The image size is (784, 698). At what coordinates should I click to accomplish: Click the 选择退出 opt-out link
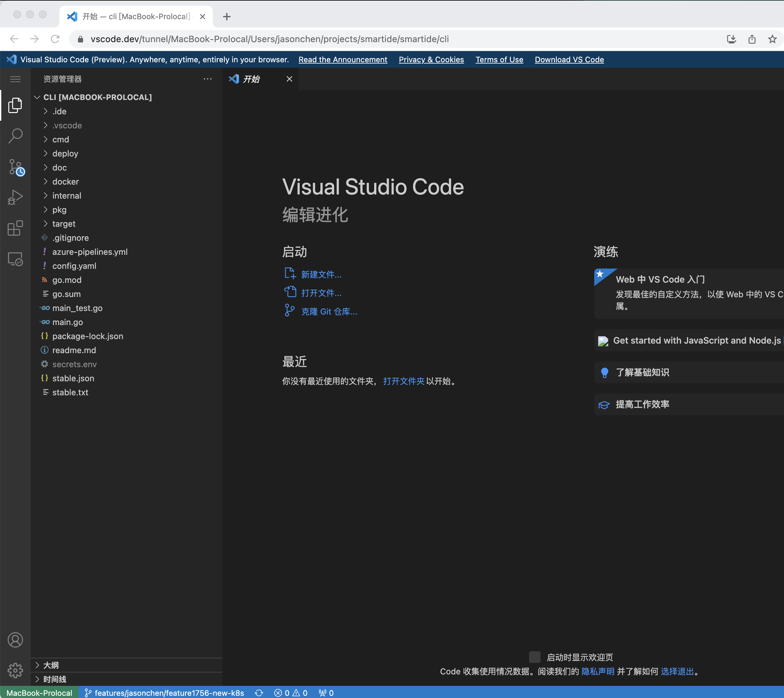coord(677,671)
